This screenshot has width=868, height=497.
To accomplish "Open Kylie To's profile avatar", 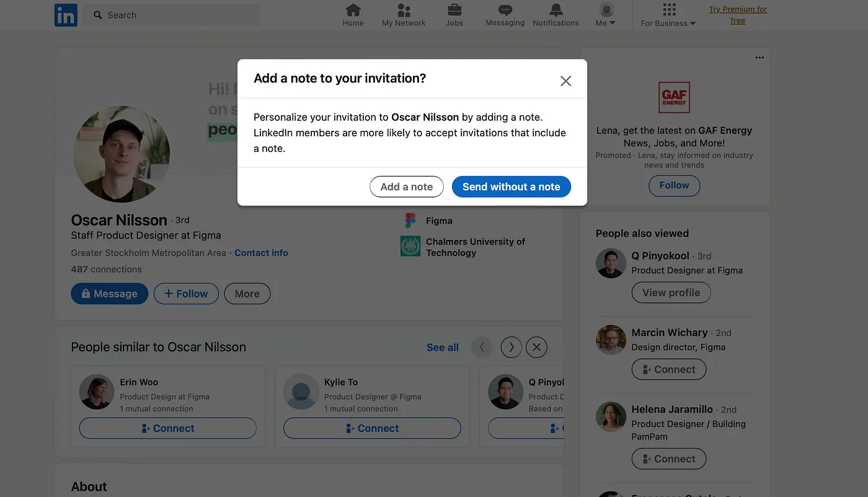I will 301,392.
